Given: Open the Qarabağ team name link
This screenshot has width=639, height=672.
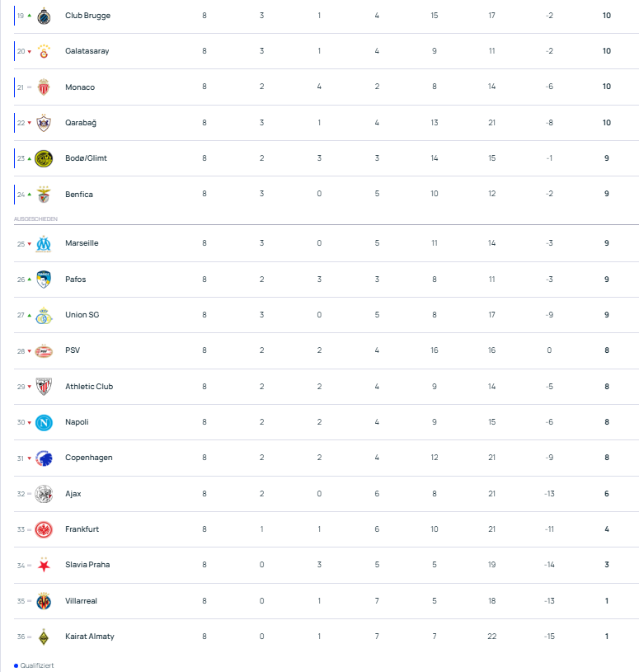Looking at the screenshot, I should click(81, 123).
